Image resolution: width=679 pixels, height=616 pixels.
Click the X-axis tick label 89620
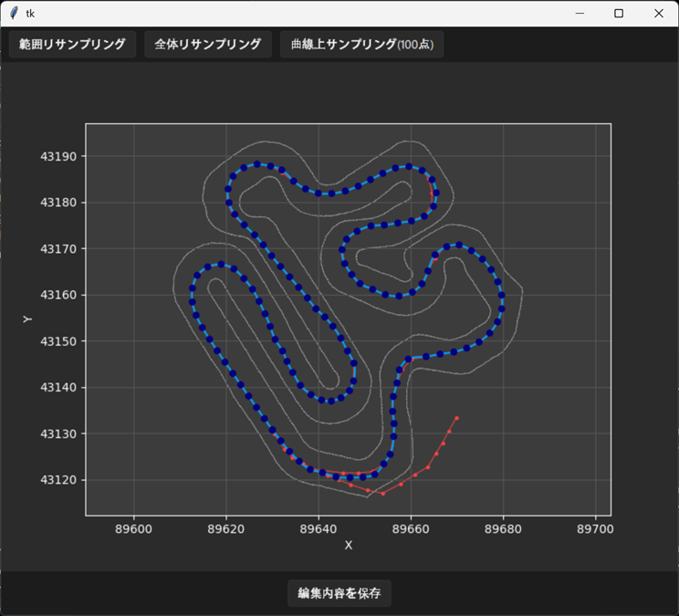click(226, 529)
